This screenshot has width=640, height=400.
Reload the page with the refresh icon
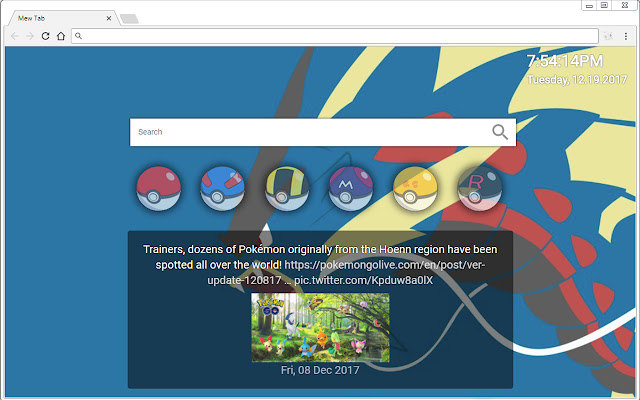[45, 36]
